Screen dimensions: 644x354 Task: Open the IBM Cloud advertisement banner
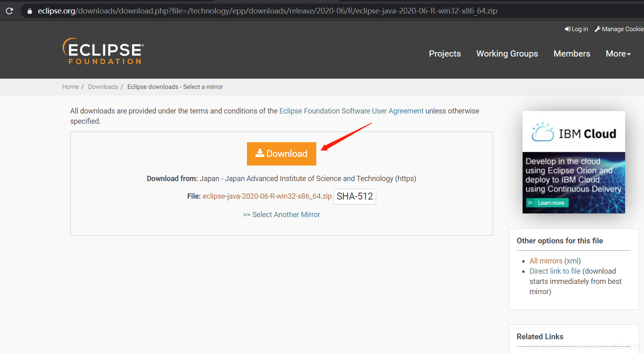(574, 162)
